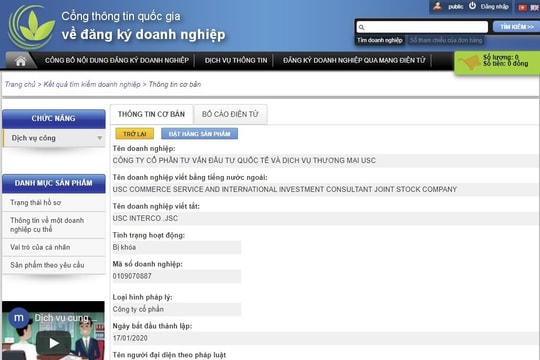This screenshot has height=360, width=540.
Task: Click Đặt hàng sản phẩm button
Action: (x=199, y=134)
